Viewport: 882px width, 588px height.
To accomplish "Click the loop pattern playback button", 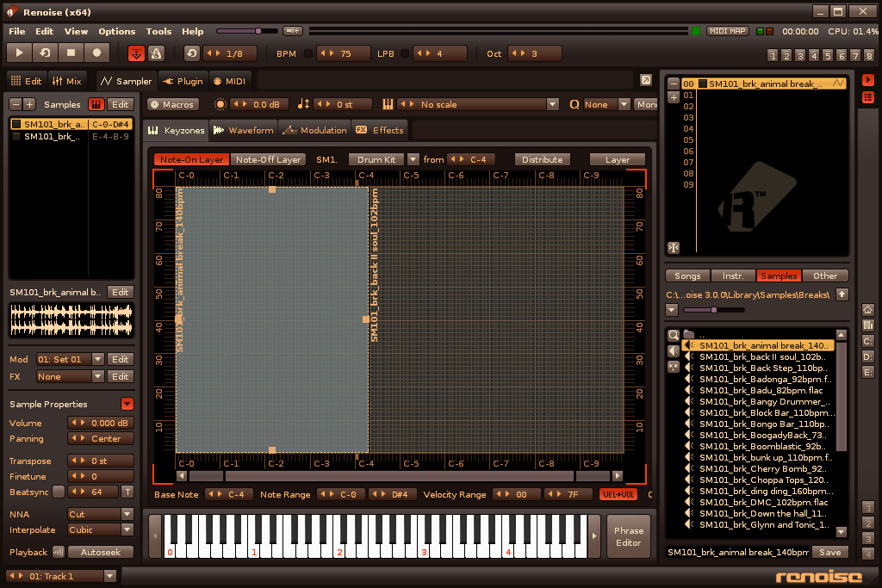I will (45, 53).
